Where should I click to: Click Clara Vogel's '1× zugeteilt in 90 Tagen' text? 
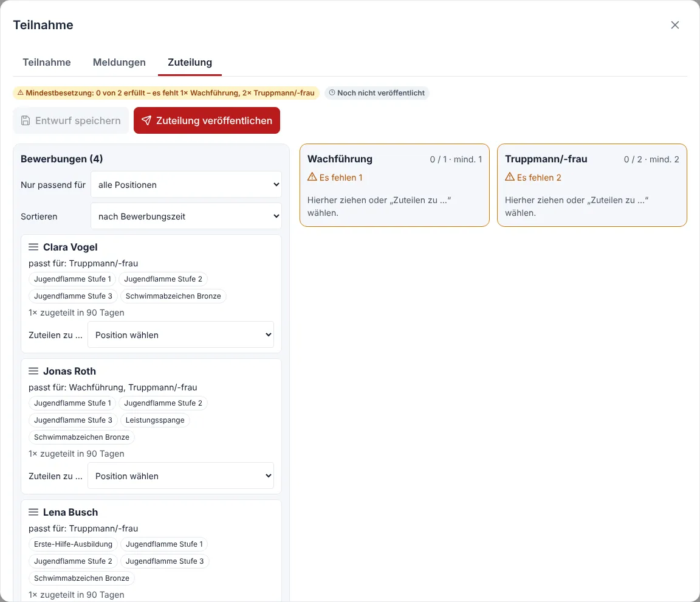point(77,313)
